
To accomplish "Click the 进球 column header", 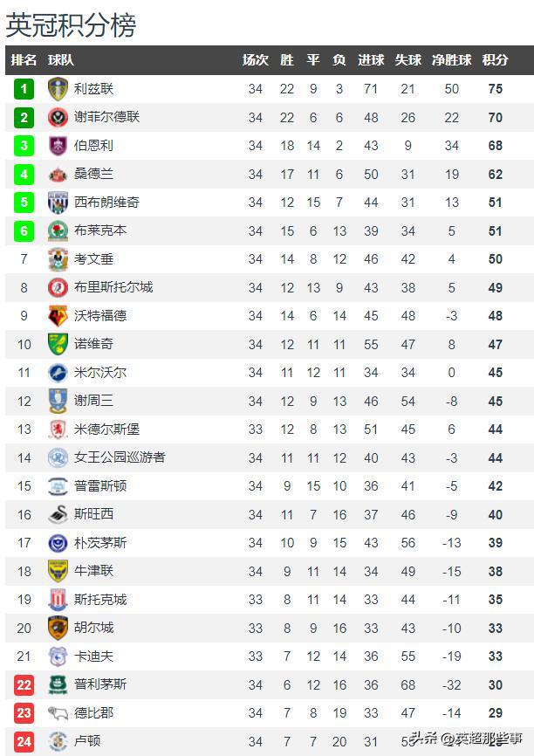I will coord(371,60).
